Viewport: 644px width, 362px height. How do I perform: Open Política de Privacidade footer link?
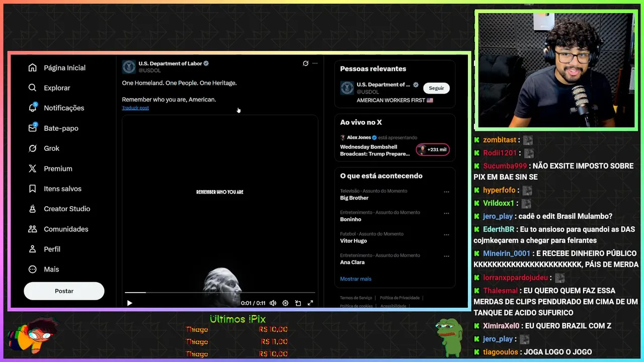point(399,298)
